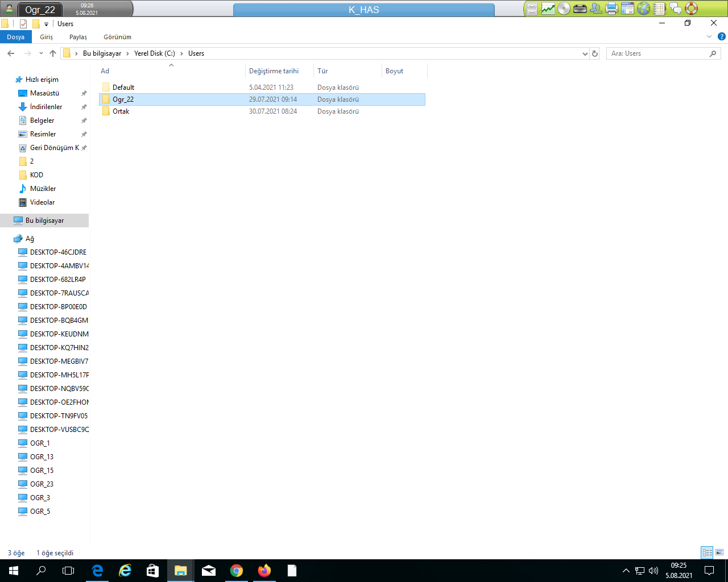Go back with the left arrow button

[x=11, y=53]
